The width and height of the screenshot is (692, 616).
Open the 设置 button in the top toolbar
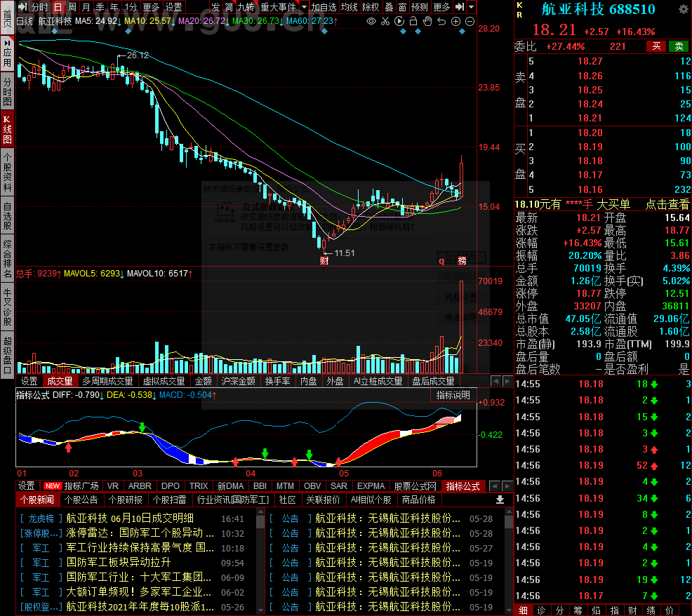tap(173, 7)
